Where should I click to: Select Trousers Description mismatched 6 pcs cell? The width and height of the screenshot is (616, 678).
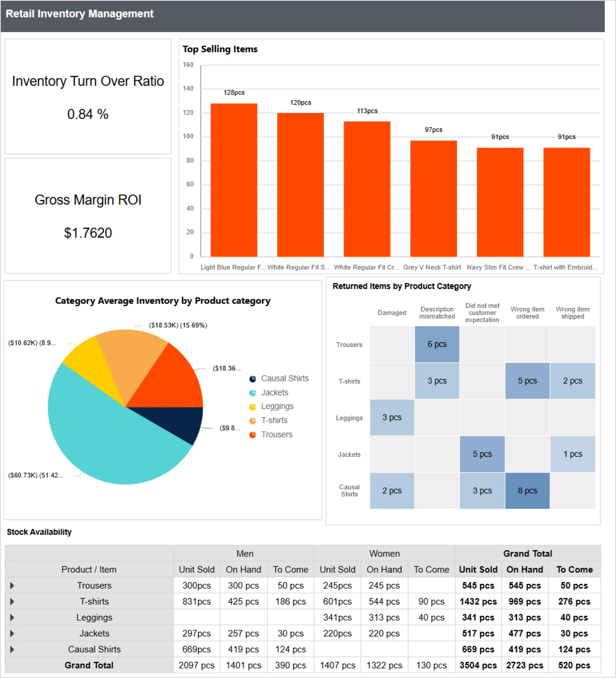tap(437, 344)
